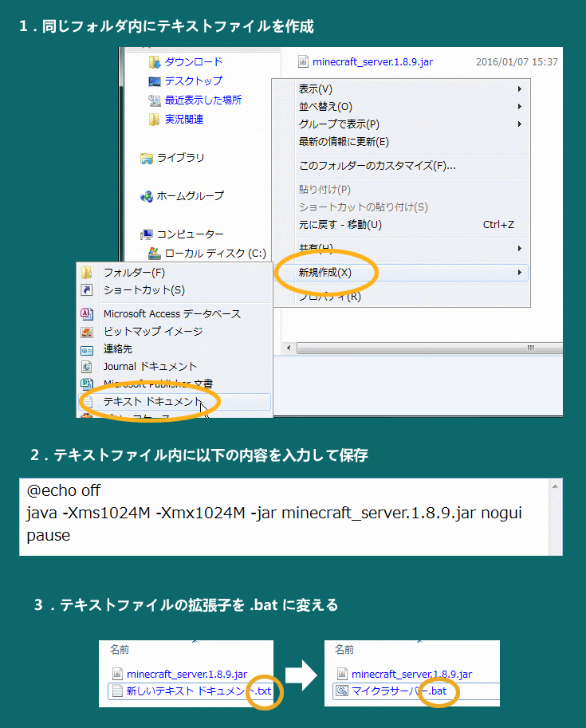Click the Homegroup icon (ホームグループ)
586x728 pixels.
click(146, 196)
